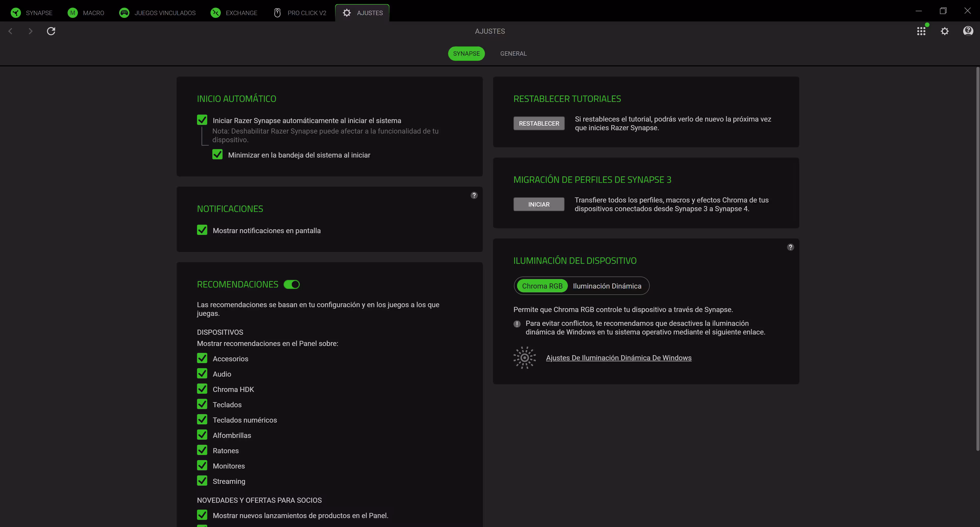Click the Exchange tab icon
Viewport: 980px width, 527px height.
click(216, 13)
